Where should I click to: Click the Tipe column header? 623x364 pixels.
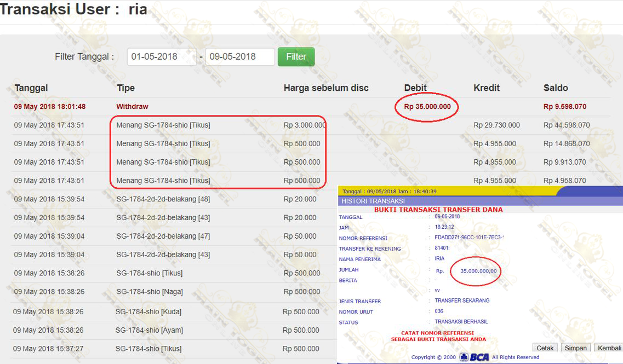pos(125,88)
